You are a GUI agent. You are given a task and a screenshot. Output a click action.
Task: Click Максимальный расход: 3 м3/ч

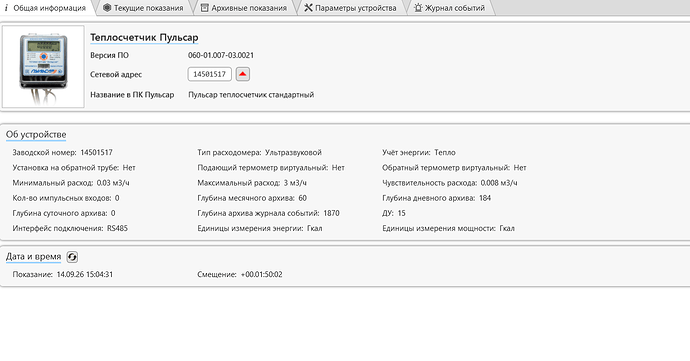252,183
